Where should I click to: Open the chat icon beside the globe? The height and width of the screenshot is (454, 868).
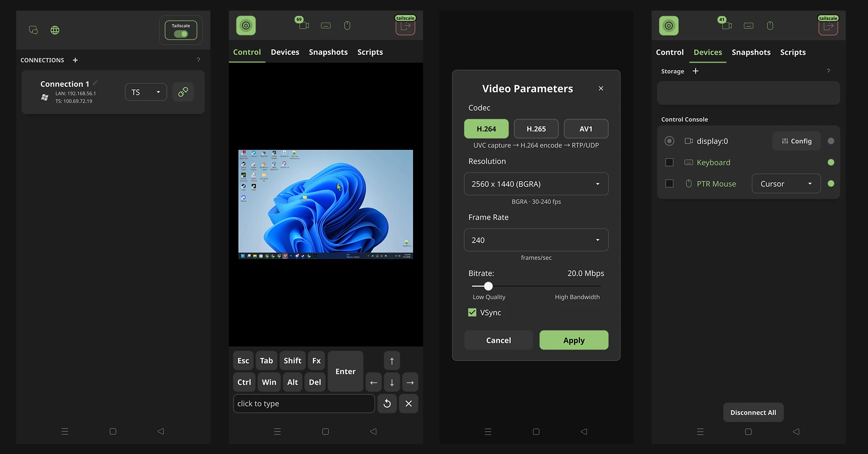[x=33, y=30]
